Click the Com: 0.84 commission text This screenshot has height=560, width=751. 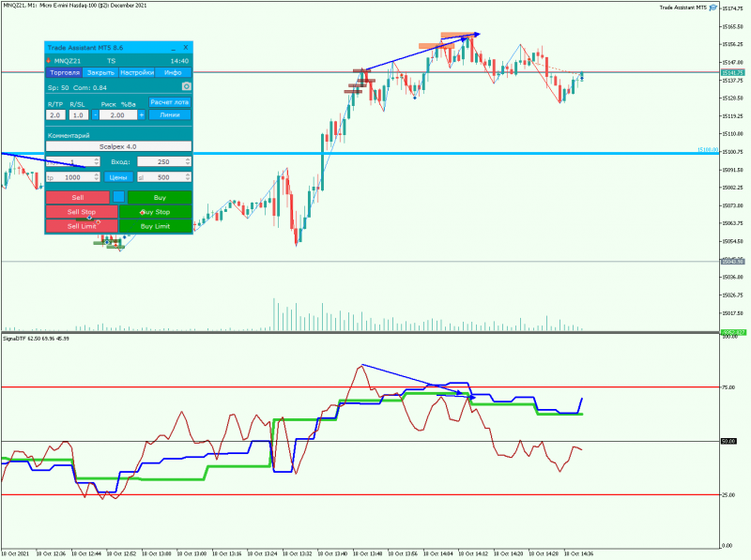click(x=90, y=87)
